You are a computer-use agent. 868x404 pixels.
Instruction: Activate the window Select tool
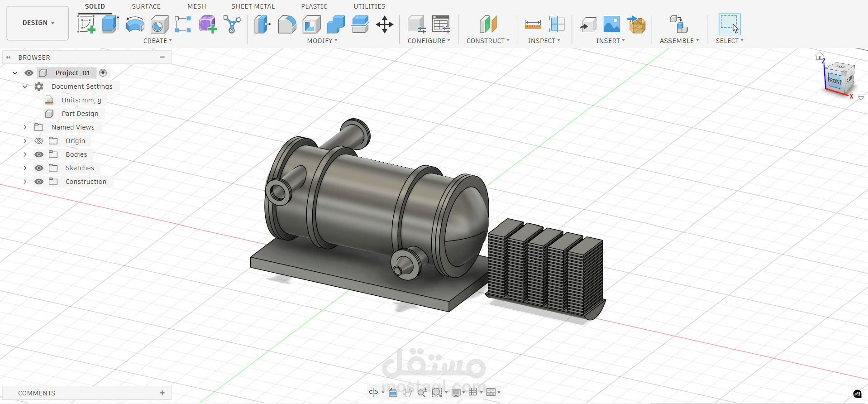pyautogui.click(x=730, y=24)
